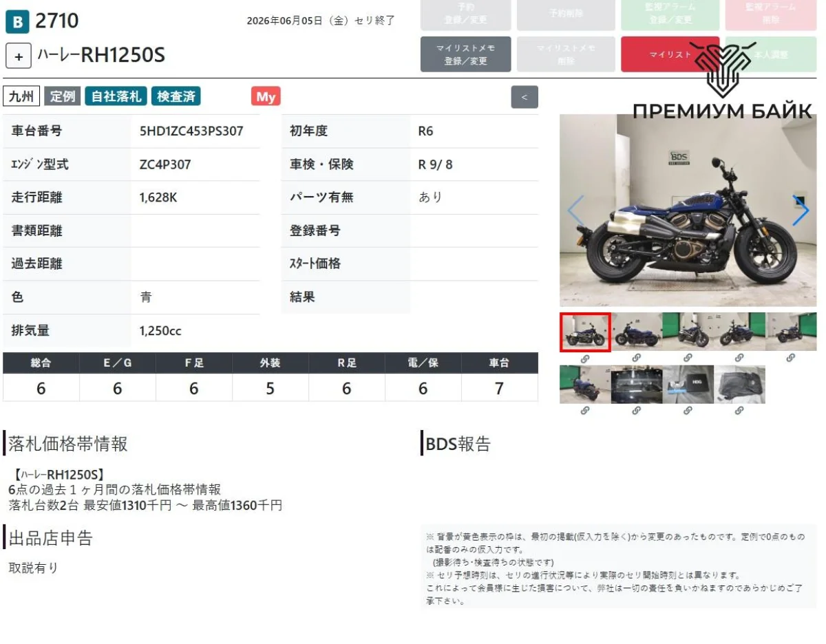
Task: Click the マイリストメモ 登録/変更 button
Action: (466, 54)
